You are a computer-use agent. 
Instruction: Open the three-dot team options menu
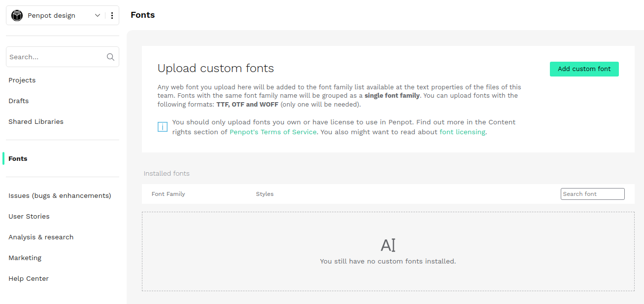(112, 15)
